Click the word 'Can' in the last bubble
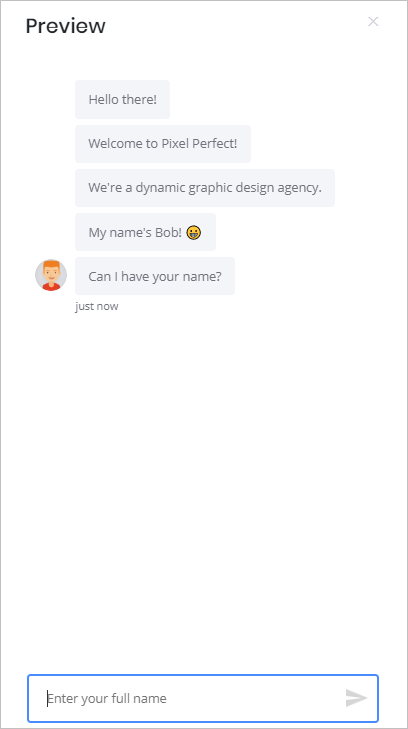The height and width of the screenshot is (729, 408). click(x=98, y=277)
